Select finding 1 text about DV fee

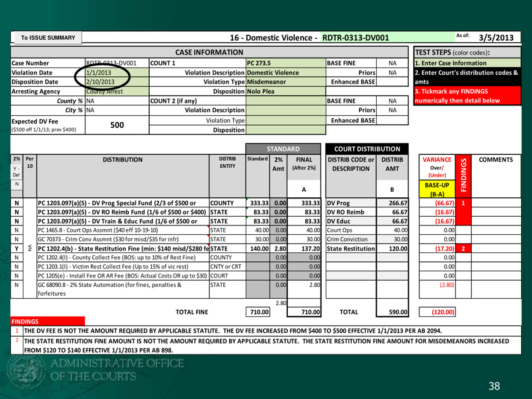(x=272, y=331)
